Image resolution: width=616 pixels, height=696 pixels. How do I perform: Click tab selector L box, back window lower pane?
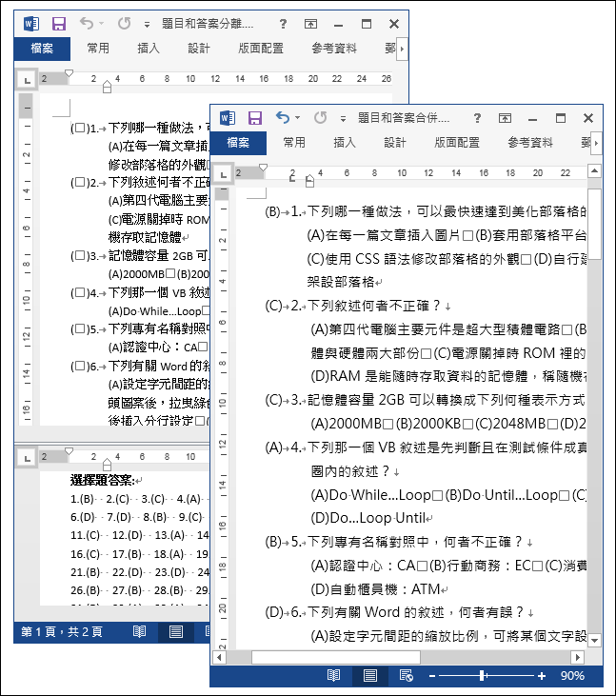[x=27, y=459]
